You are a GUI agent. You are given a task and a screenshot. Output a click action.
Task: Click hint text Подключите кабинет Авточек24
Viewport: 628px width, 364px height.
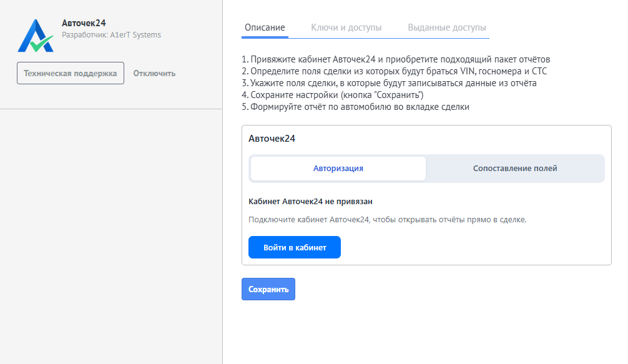pyautogui.click(x=387, y=219)
